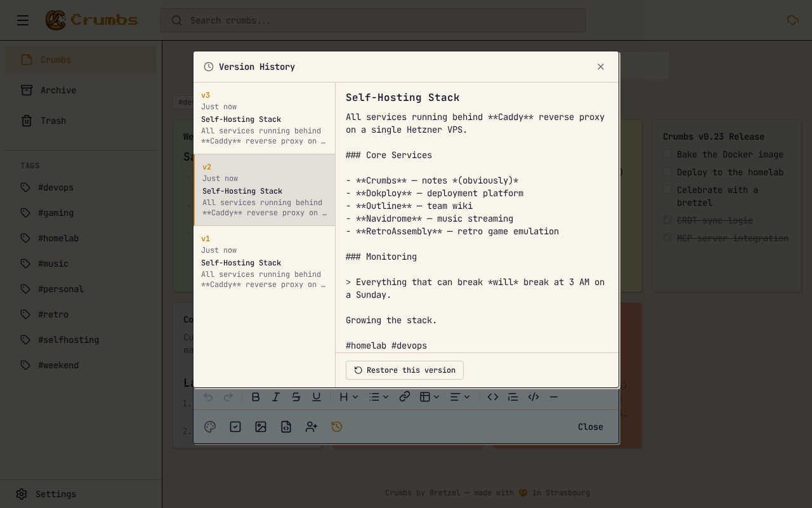Viewport: 812px width, 508px height.
Task: Apply bold formatting in the editor toolbar
Action: coord(256,397)
